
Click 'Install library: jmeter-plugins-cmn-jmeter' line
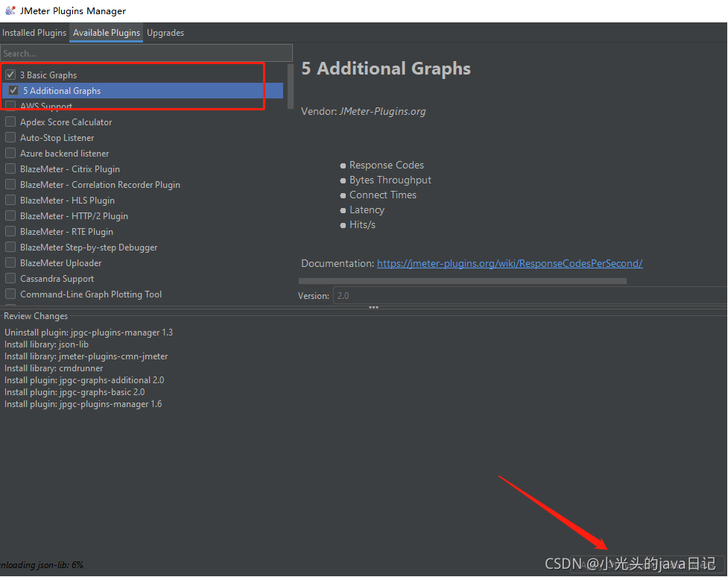pyautogui.click(x=86, y=356)
